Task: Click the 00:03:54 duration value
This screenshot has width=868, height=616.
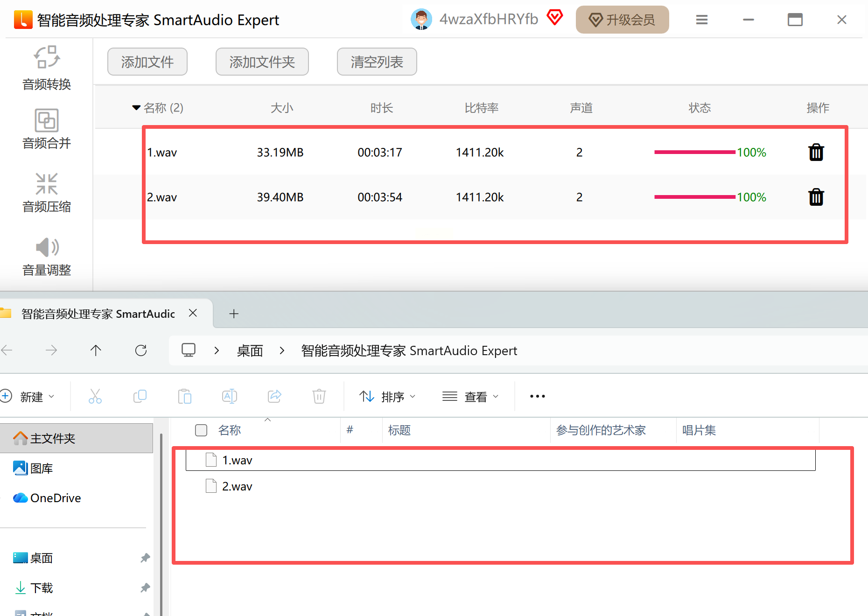Action: point(380,197)
